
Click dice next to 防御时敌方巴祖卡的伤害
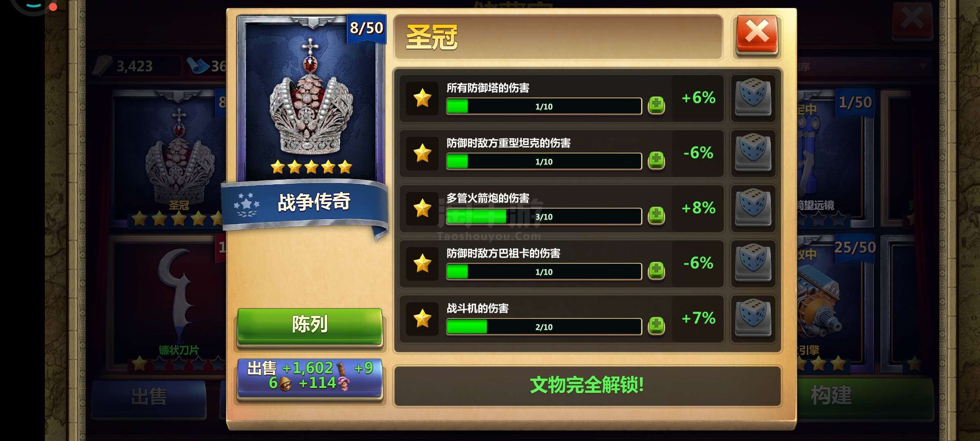click(x=753, y=263)
